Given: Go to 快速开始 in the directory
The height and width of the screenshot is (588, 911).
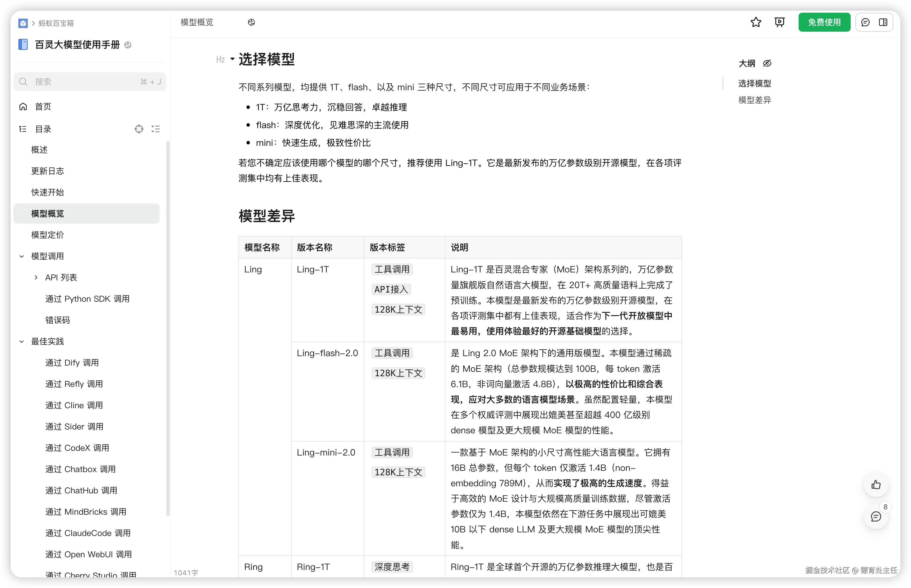Looking at the screenshot, I should click(48, 192).
